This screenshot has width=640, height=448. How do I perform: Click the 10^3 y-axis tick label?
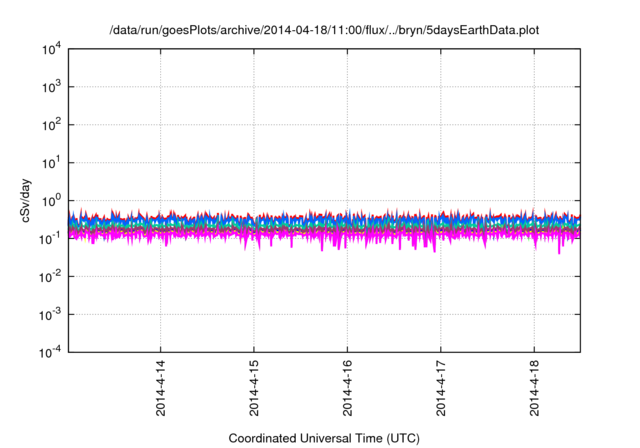tap(51, 87)
